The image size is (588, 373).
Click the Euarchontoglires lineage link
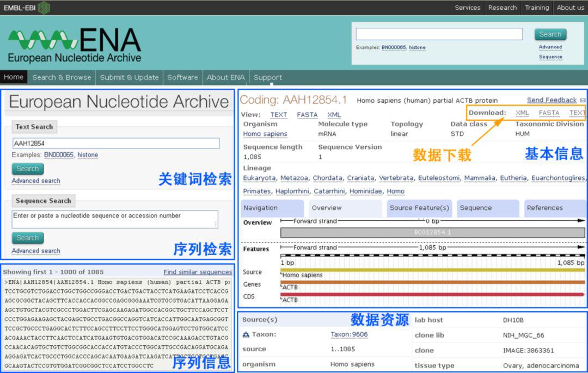(x=558, y=178)
